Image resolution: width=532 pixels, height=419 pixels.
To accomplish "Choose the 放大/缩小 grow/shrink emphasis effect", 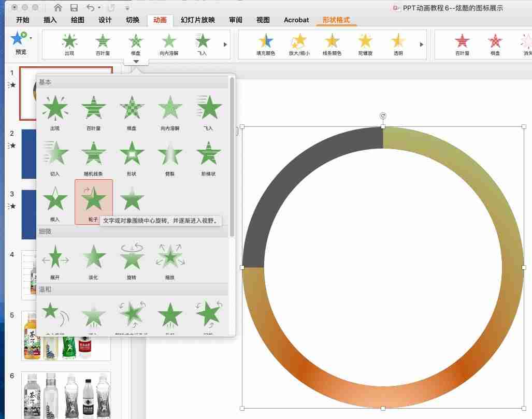I will [299, 45].
